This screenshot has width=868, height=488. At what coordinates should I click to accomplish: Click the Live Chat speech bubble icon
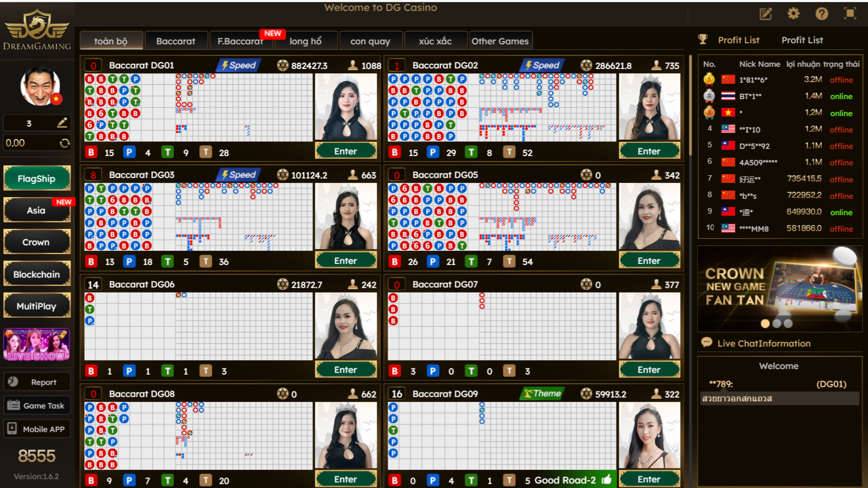point(706,343)
